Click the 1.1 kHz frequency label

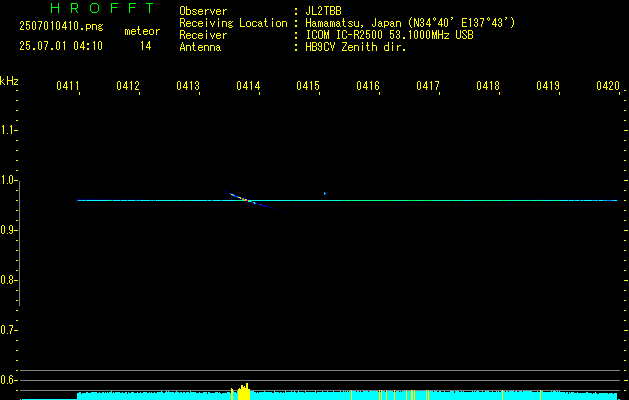[x=8, y=130]
